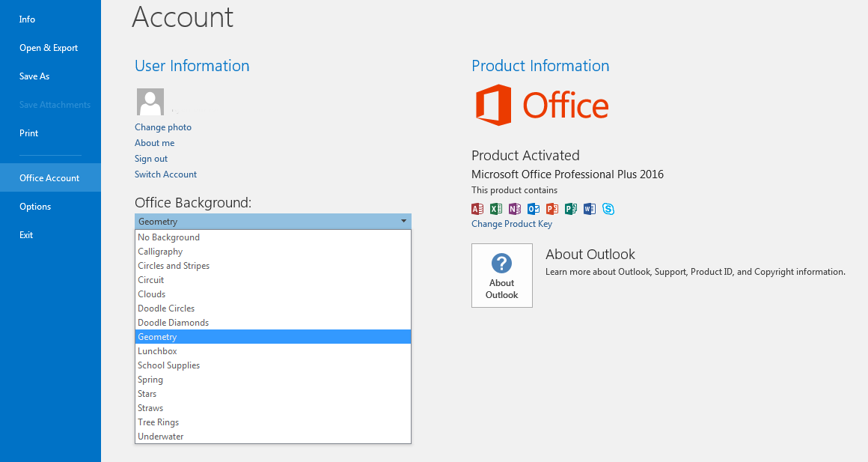Choose Stars background
This screenshot has height=462, width=868.
pos(273,394)
